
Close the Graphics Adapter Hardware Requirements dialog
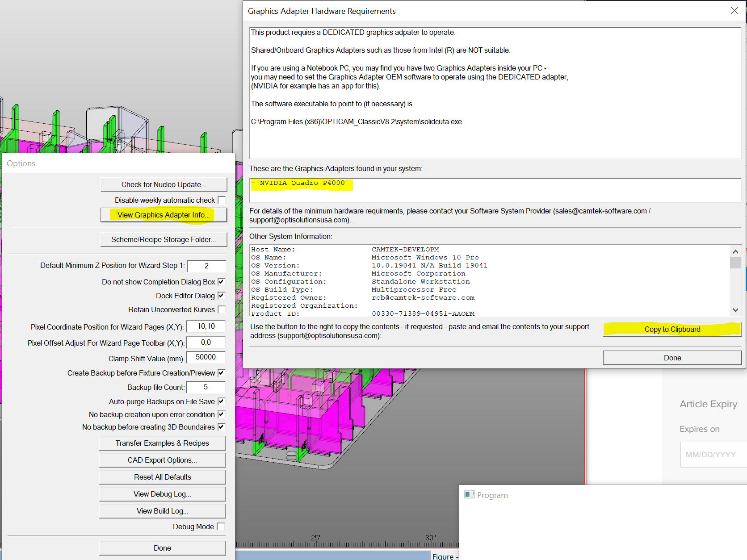[x=734, y=11]
